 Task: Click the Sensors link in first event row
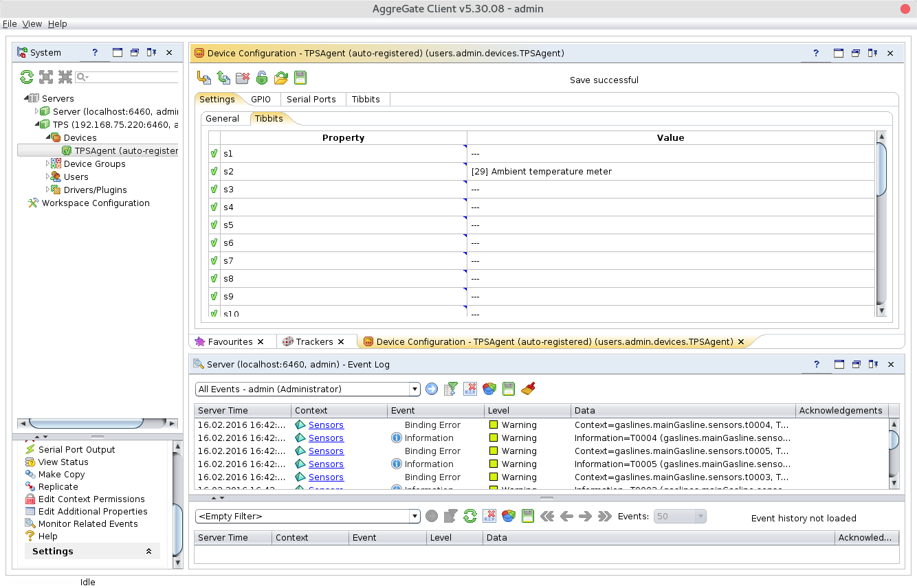(326, 425)
